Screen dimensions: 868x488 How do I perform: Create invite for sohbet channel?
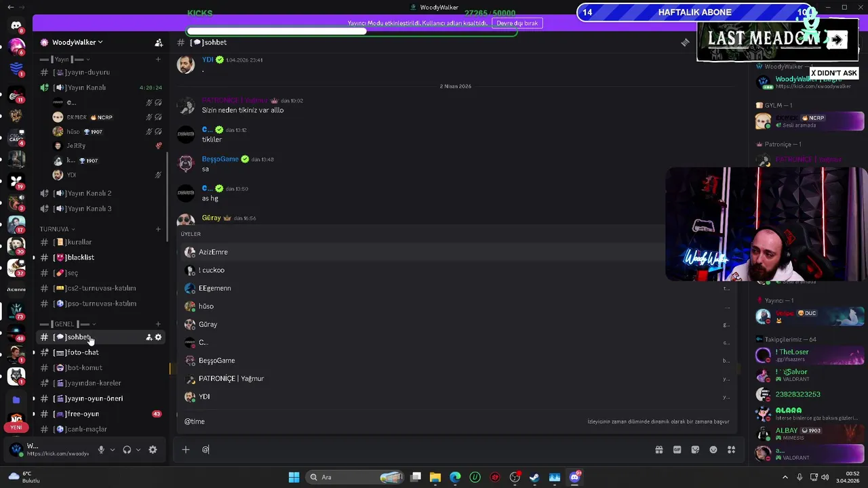149,337
